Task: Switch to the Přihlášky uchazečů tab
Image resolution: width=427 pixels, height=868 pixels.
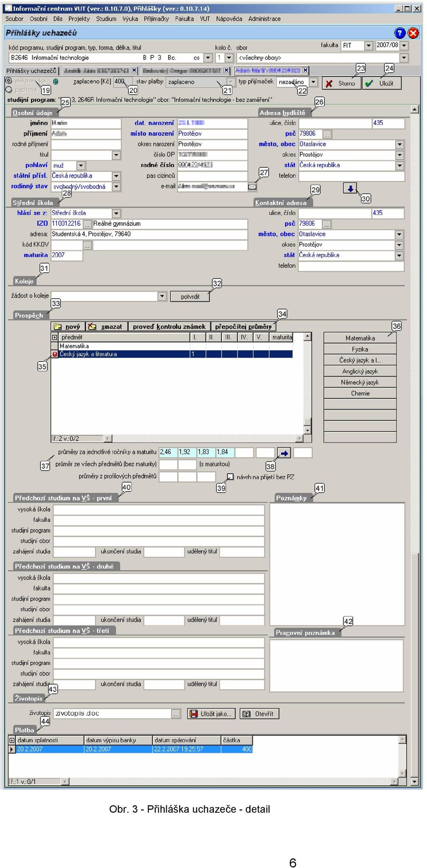Action: 31,71
